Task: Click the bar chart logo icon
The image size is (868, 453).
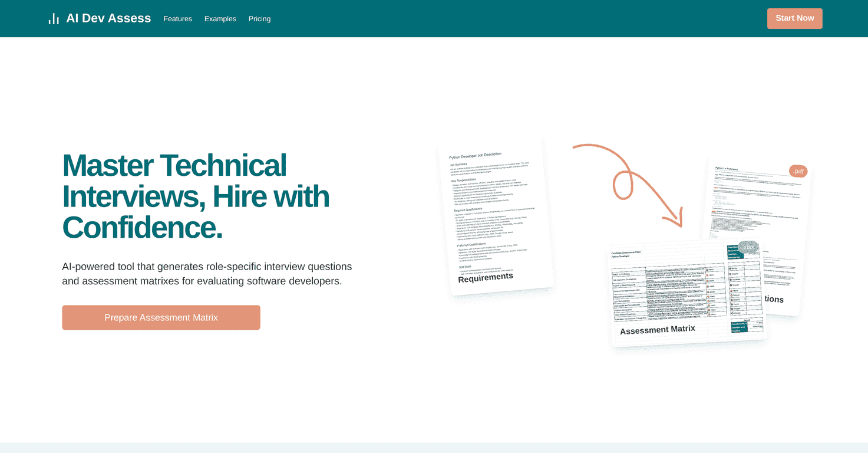Action: click(54, 18)
